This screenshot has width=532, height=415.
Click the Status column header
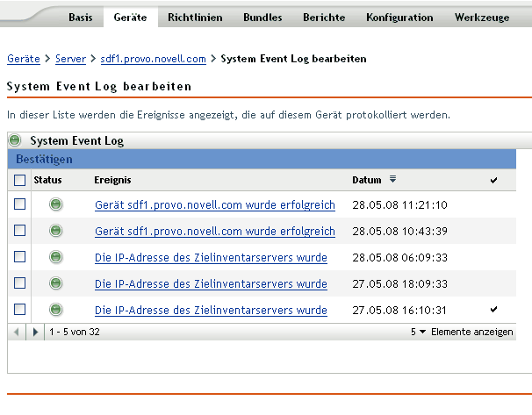coord(47,180)
